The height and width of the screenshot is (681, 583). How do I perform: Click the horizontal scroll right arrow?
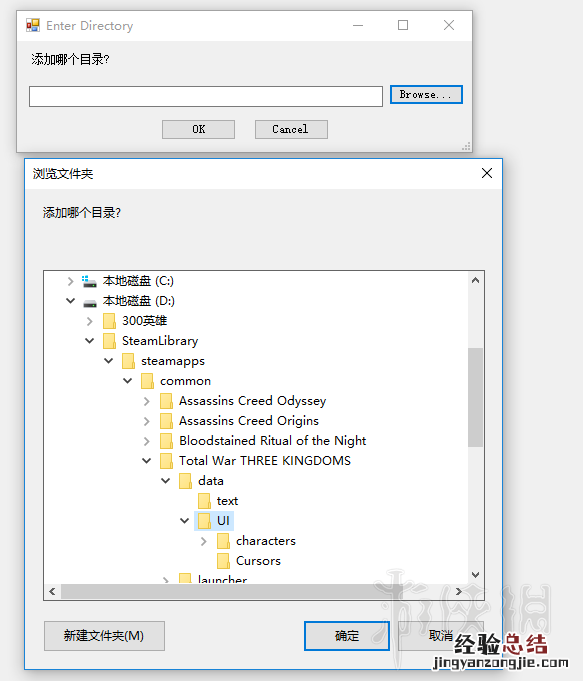(459, 592)
